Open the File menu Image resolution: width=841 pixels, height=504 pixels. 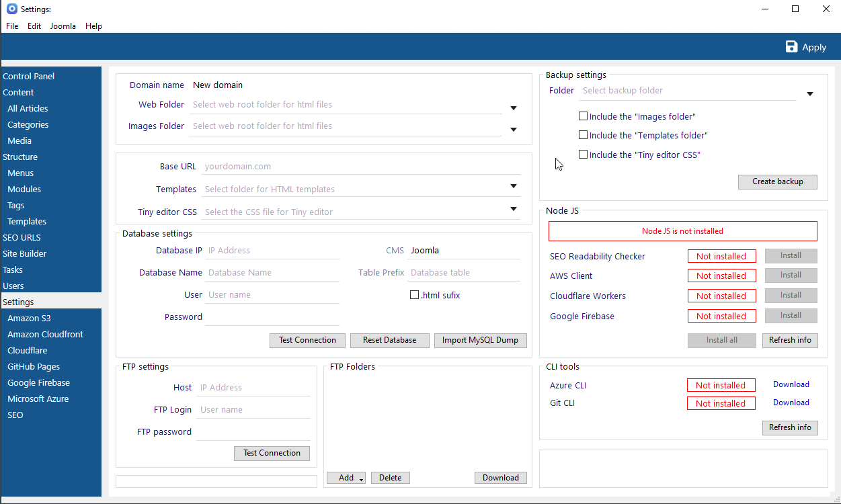pyautogui.click(x=12, y=26)
